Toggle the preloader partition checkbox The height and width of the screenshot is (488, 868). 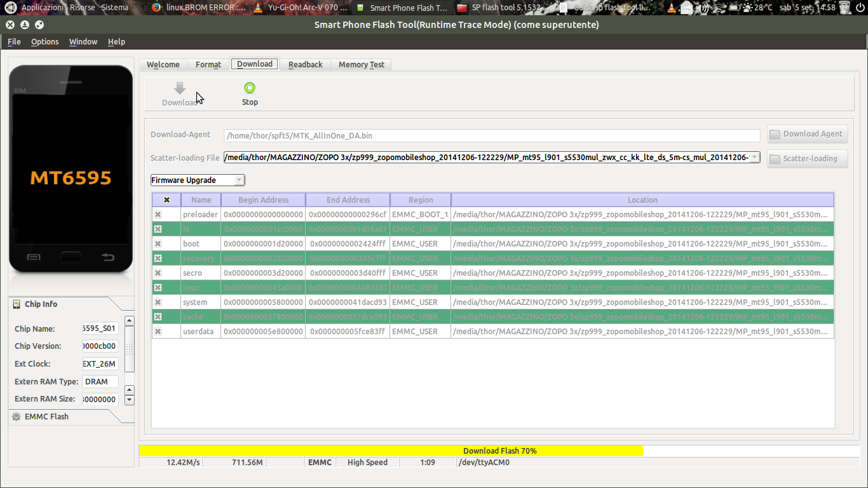[158, 215]
